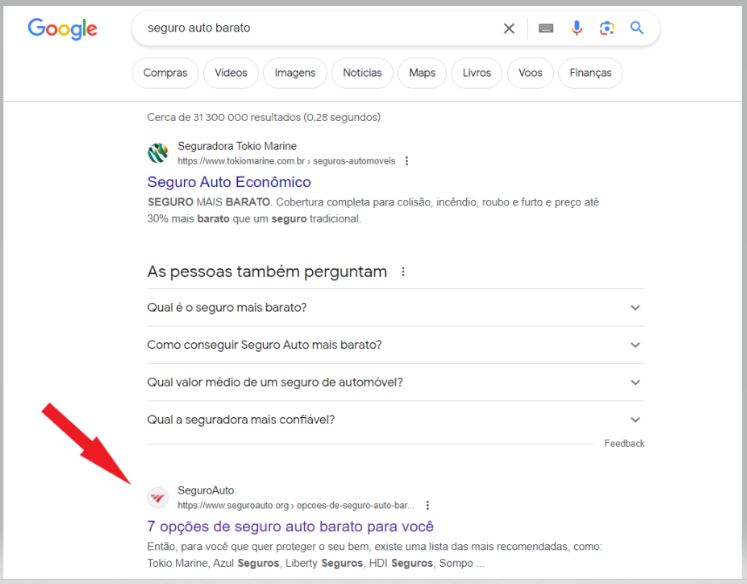This screenshot has height=584, width=747.
Task: Open the SeguroAuto result's three-dot menu
Action: (x=427, y=505)
